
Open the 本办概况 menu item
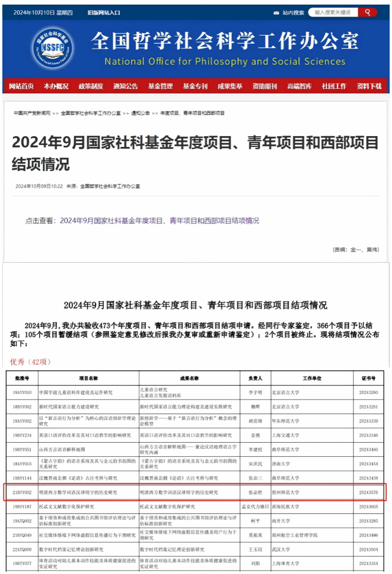[x=56, y=86]
